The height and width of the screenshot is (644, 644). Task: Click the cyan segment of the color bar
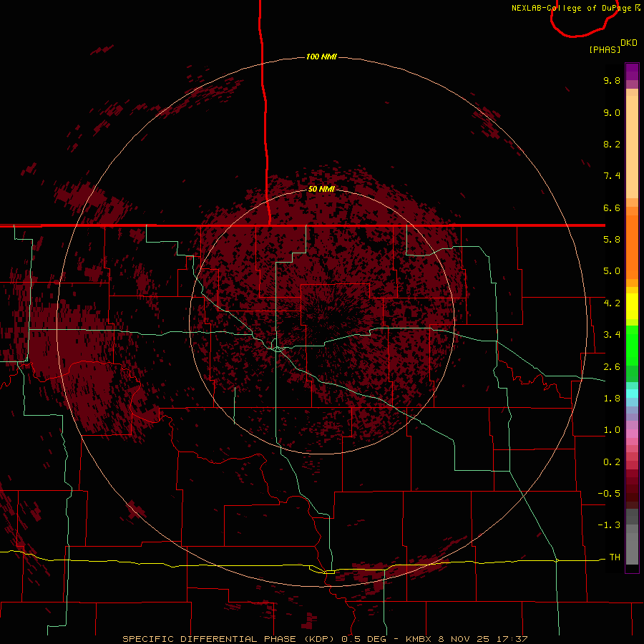632,393
